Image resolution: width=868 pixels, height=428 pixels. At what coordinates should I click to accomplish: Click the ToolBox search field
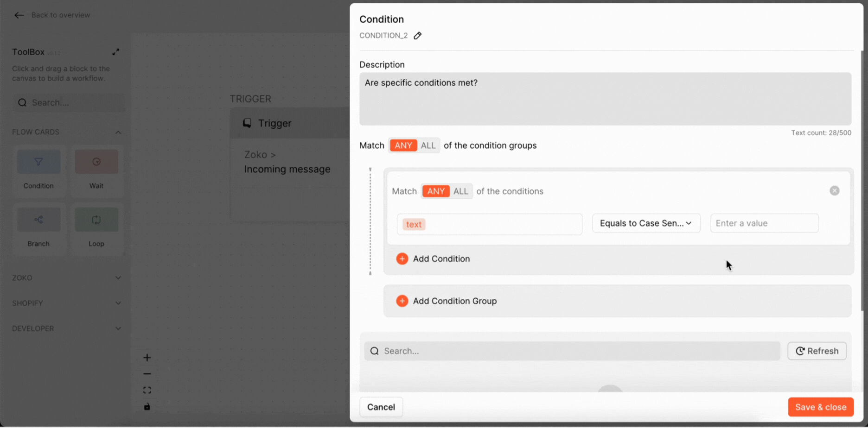coord(69,103)
